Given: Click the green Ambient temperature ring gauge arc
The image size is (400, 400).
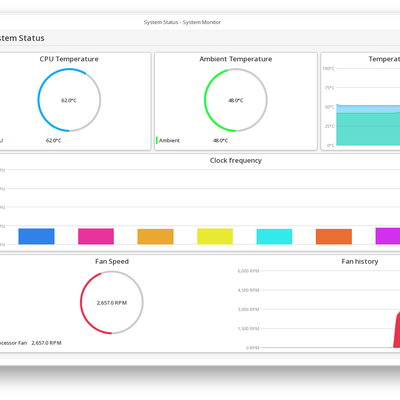Looking at the screenshot, I should (x=206, y=100).
